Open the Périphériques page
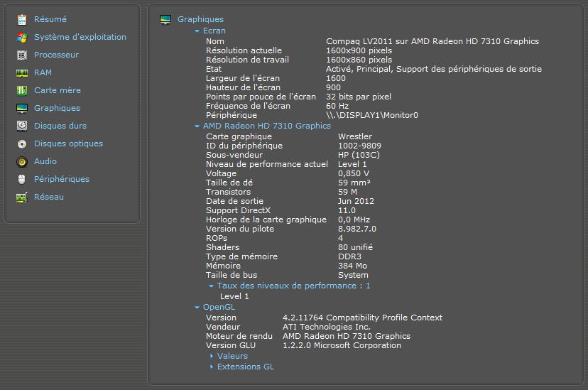588x390 pixels. pyautogui.click(x=62, y=179)
